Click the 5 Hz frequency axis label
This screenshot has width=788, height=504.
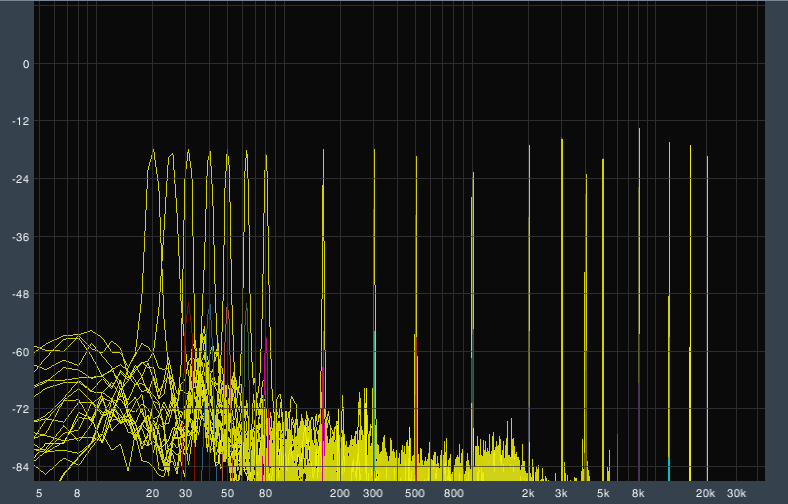(39, 494)
